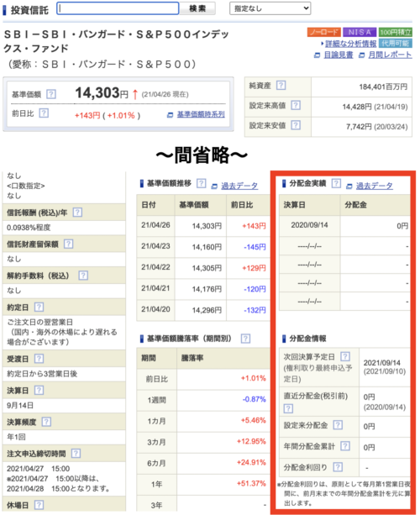Click help icon next to 約定日
Screen dimensions: 420x515
point(39,307)
